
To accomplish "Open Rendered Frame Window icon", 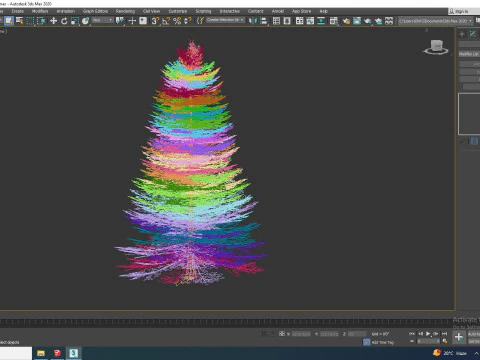I will 357,21.
